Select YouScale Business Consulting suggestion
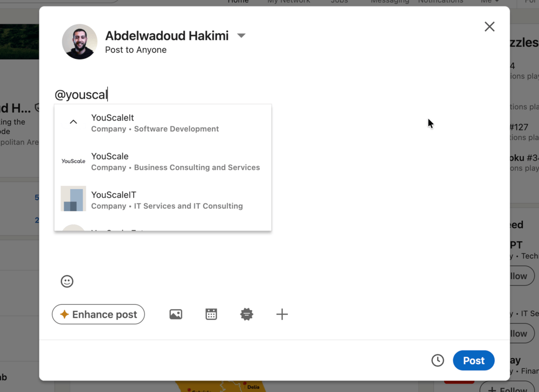 [x=163, y=162]
